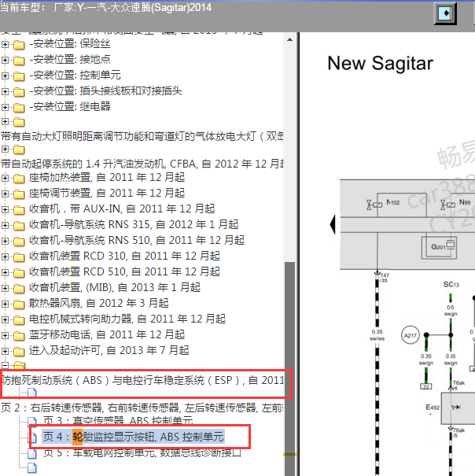Open folder icon for 安装位置: 控制单元
475x476 pixels.
click(19, 76)
